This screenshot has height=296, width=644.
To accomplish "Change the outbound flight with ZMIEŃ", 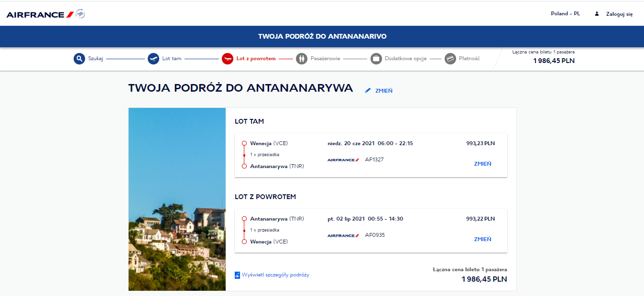I will coord(482,164).
